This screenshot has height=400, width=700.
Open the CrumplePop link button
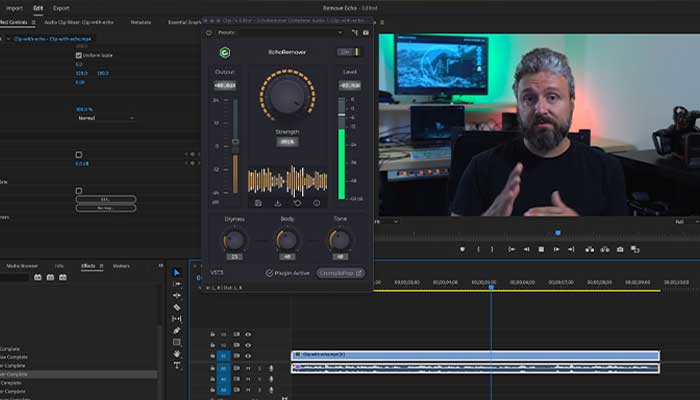[341, 273]
